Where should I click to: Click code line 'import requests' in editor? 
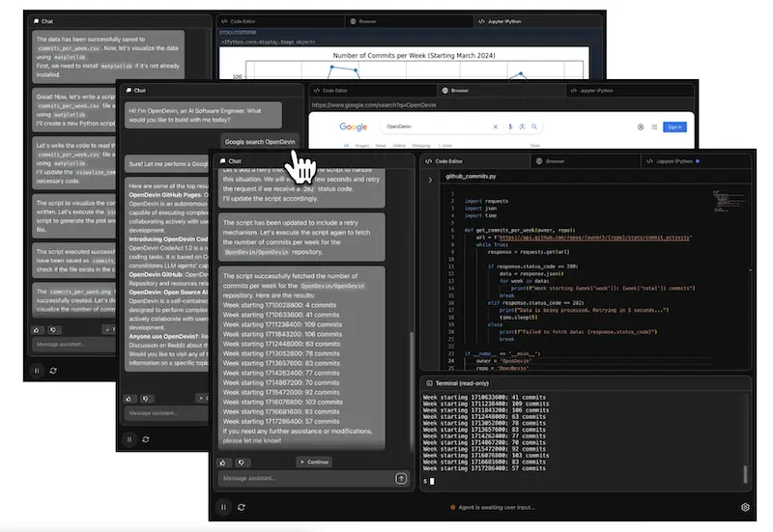click(486, 201)
